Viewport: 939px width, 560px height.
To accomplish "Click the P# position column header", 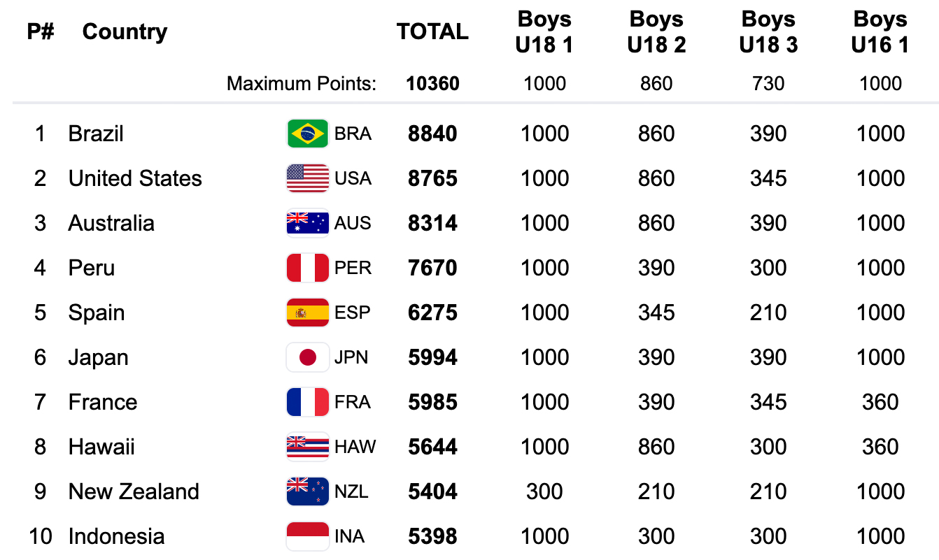I will pyautogui.click(x=41, y=31).
